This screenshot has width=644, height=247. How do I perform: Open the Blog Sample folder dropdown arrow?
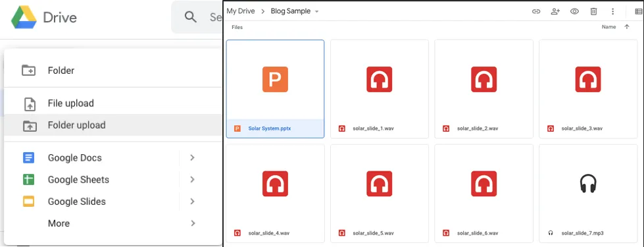pyautogui.click(x=316, y=12)
